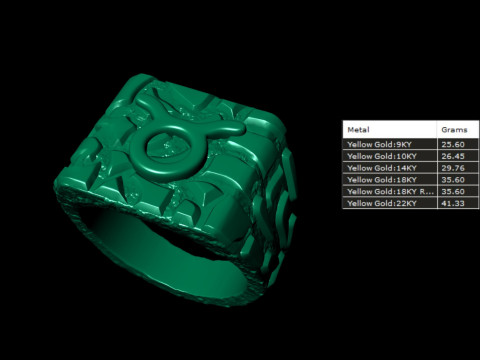Click the Metal column header
The image size is (480, 360).
(390, 130)
